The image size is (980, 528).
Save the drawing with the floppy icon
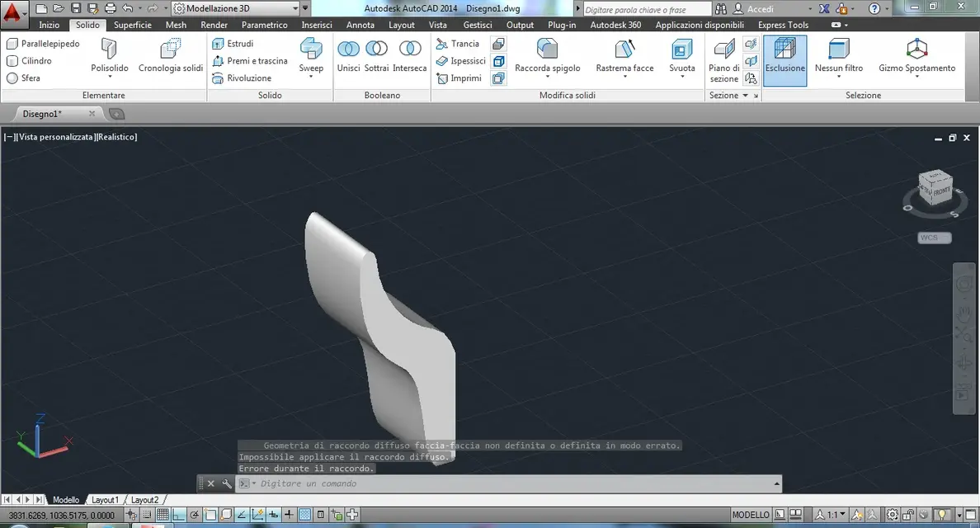(x=76, y=8)
